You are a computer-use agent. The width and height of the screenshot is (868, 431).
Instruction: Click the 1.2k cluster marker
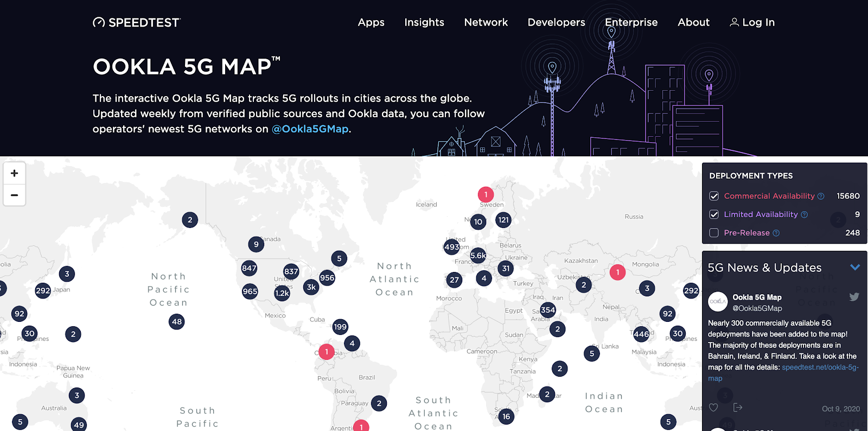[x=282, y=293]
